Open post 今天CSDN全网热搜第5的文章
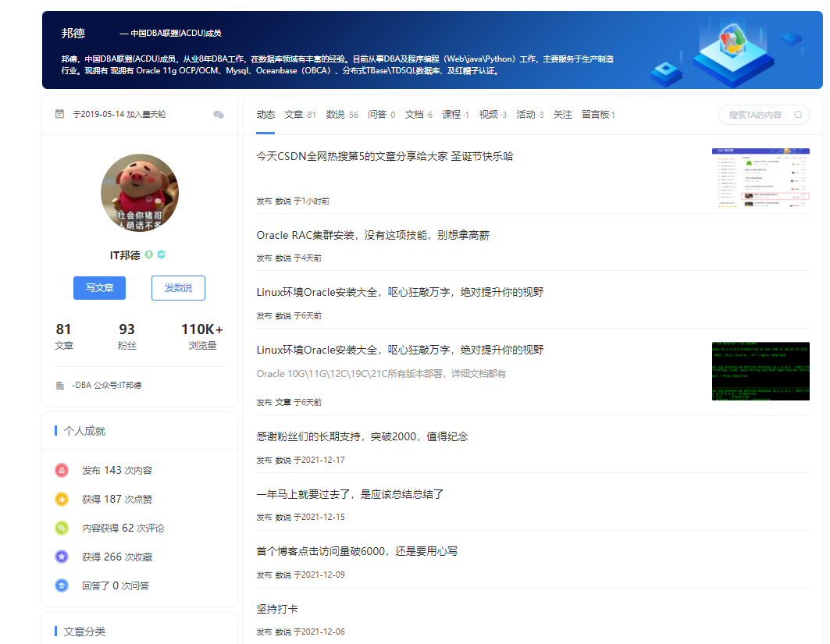 385,157
